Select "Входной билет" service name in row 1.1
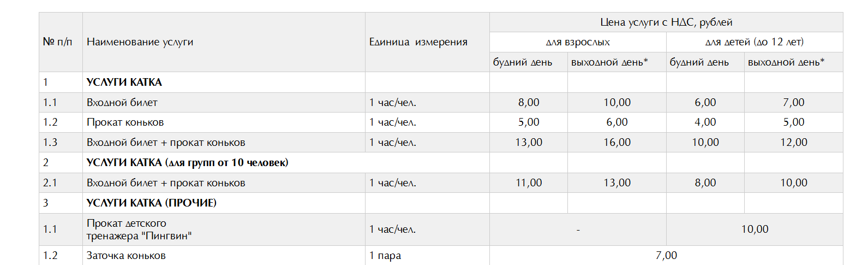 pyautogui.click(x=122, y=102)
